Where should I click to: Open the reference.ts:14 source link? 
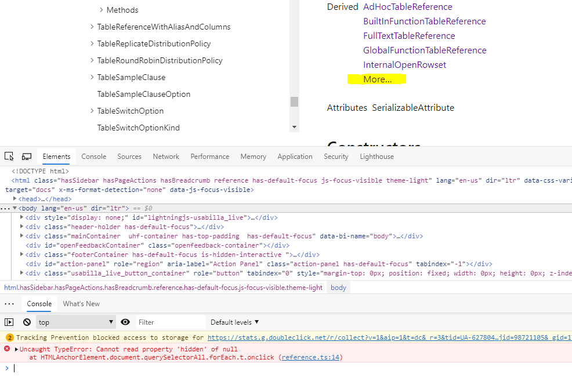[310, 357]
